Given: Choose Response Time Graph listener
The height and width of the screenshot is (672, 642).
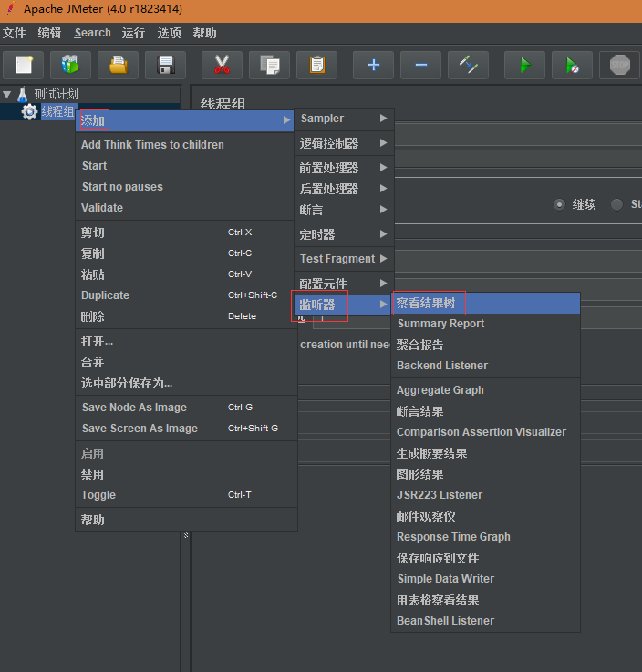Looking at the screenshot, I should coord(486,537).
